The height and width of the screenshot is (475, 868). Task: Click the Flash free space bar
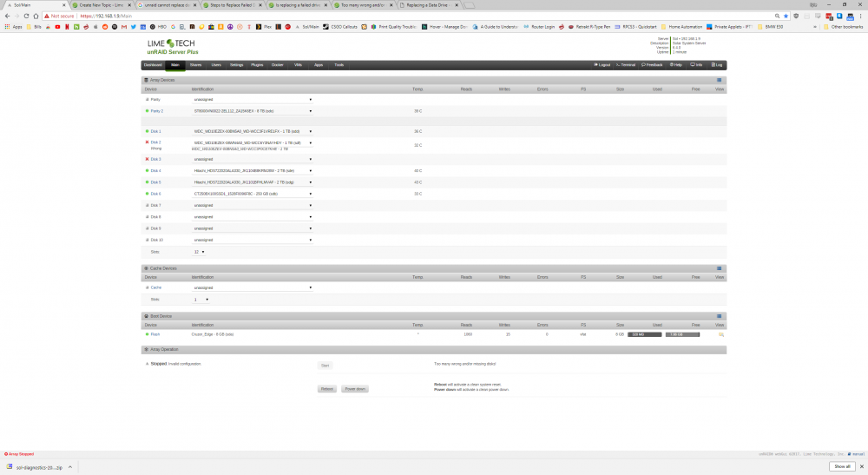682,334
